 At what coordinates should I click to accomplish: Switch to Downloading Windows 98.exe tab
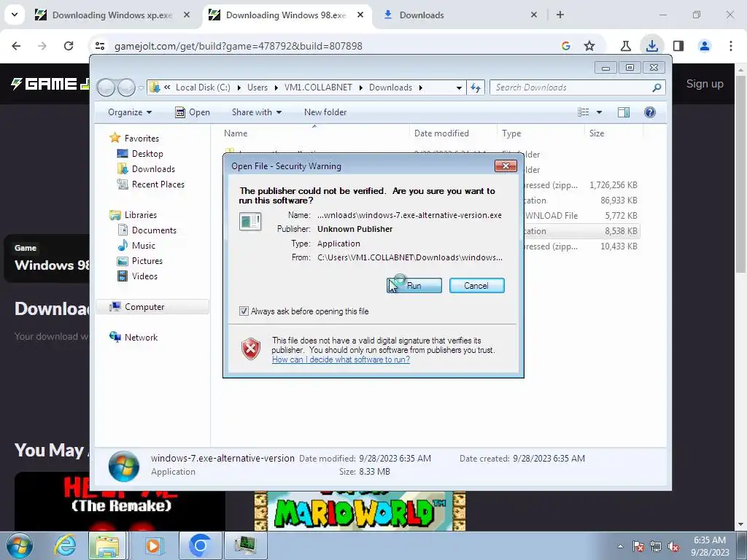(286, 15)
